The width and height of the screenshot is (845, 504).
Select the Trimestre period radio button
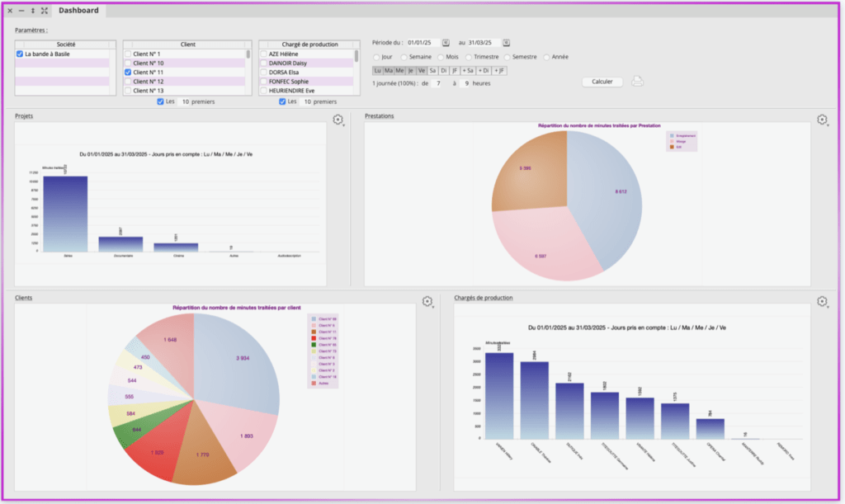pyautogui.click(x=468, y=57)
